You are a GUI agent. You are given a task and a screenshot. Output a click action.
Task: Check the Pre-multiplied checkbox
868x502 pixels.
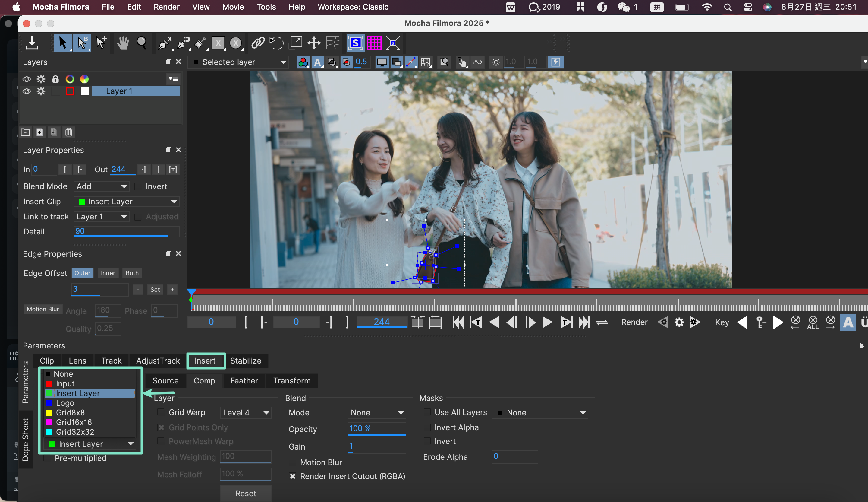point(47,458)
